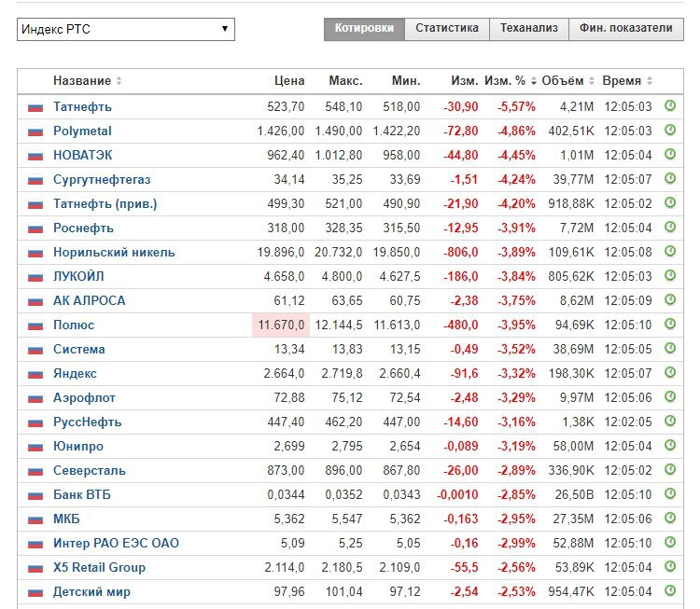Viewport: 700px width, 609px height.
Task: Click the highlighted Полюс price 11.670,0
Action: (x=281, y=325)
